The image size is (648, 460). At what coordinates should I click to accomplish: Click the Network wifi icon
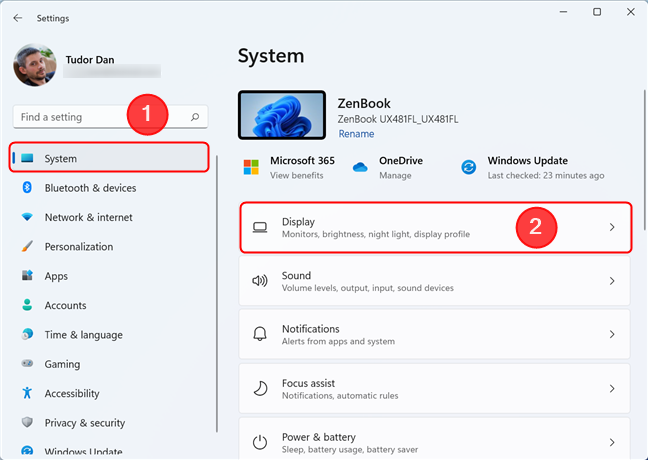[27, 217]
